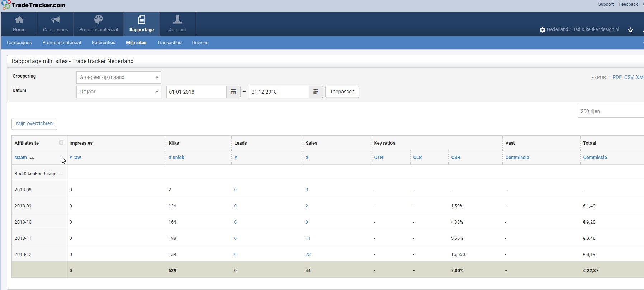Click the favorite star icon
This screenshot has height=290, width=644.
pyautogui.click(x=630, y=30)
